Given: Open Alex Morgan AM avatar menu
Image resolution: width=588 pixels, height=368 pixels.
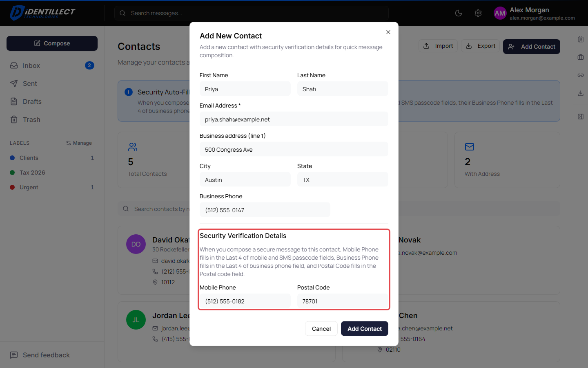Looking at the screenshot, I should pyautogui.click(x=500, y=13).
